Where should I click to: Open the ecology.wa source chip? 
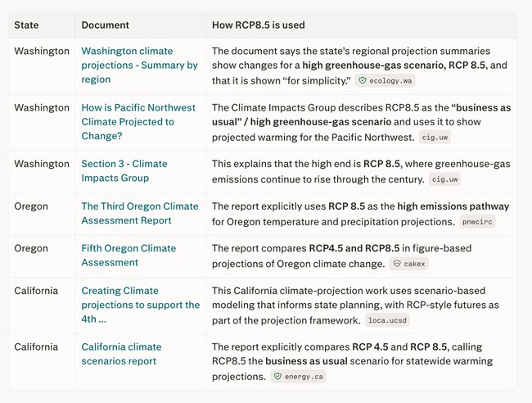pos(385,80)
